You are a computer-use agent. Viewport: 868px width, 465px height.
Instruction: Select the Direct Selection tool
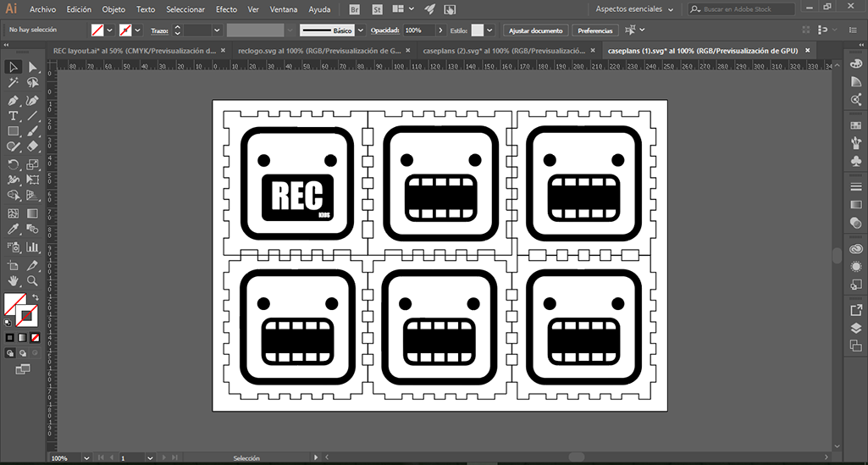[x=33, y=68]
